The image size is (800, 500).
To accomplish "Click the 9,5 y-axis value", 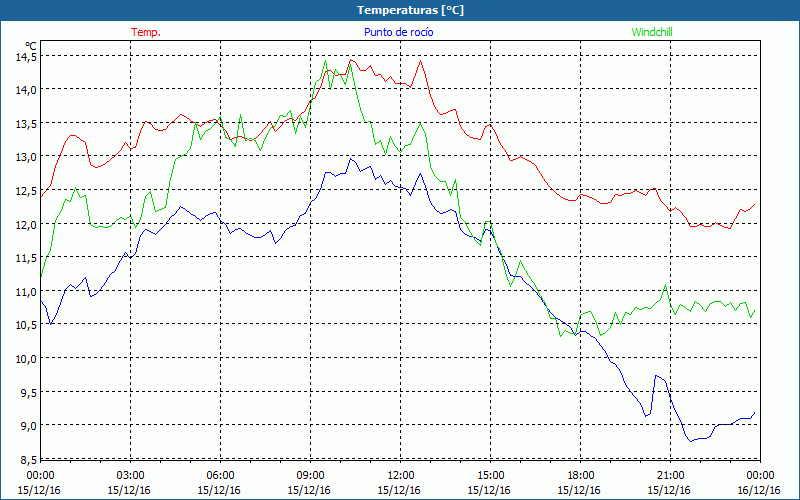I will pyautogui.click(x=29, y=392).
